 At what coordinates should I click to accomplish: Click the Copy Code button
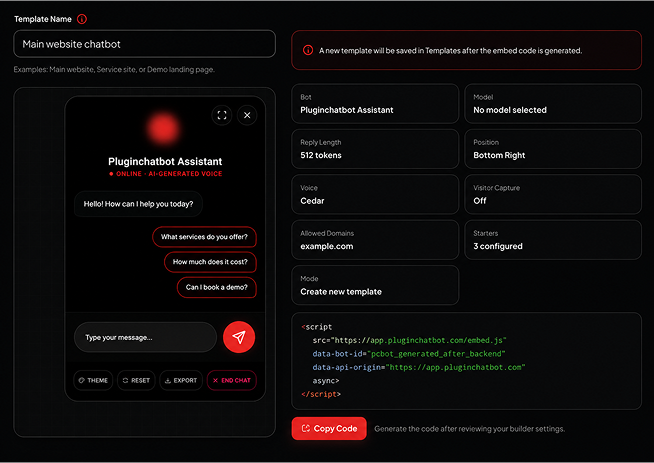click(329, 428)
